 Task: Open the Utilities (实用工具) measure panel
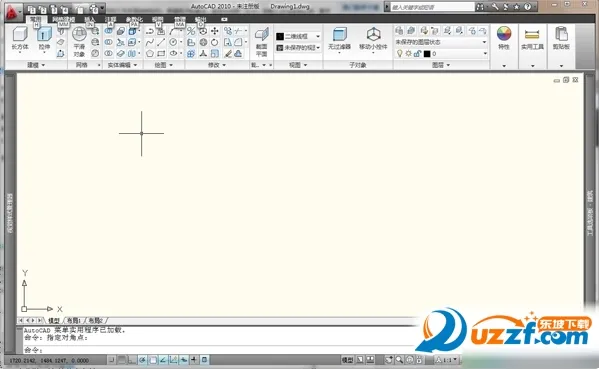(x=532, y=38)
